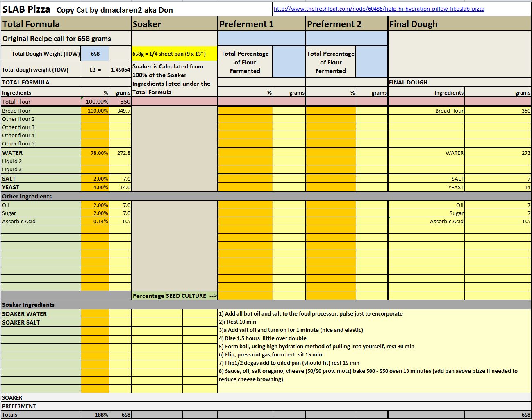Select the YEAST percentage cell showing 4.00%

[95, 187]
